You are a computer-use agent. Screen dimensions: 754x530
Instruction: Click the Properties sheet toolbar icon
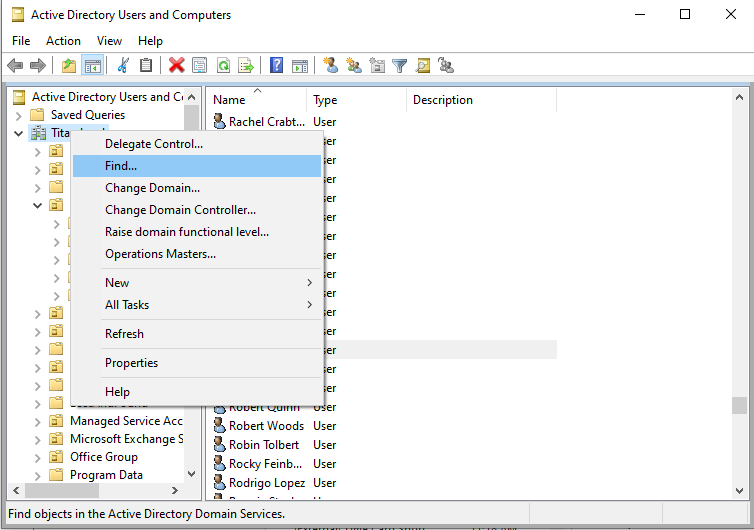(x=200, y=65)
